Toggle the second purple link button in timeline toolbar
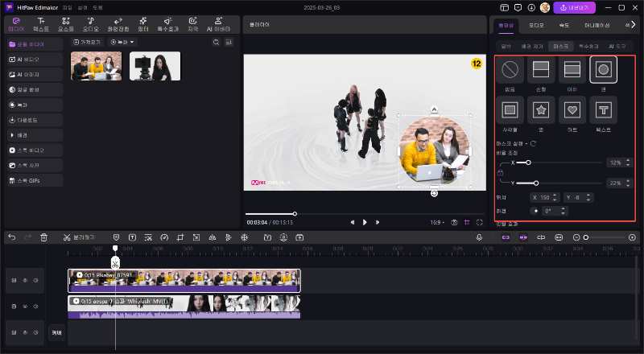 point(522,237)
